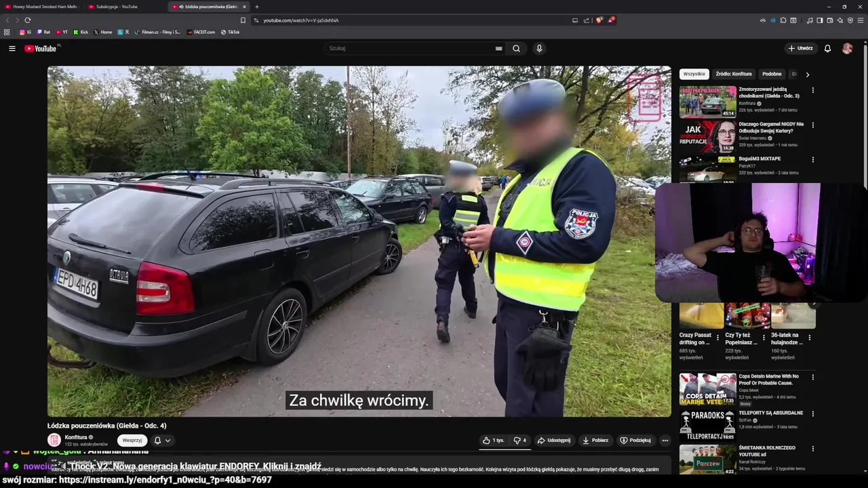Open options for Cops Detain Marine video
This screenshot has height=488, width=868.
click(x=813, y=378)
